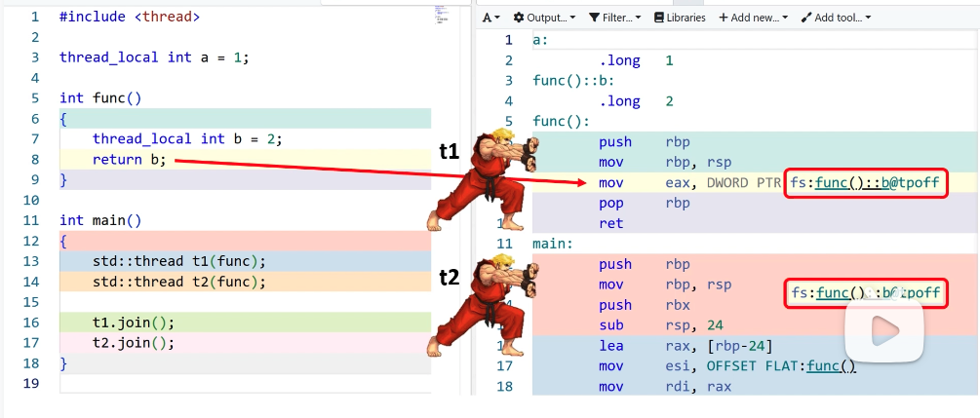Click line number 19 in source editor
This screenshot has width=980, height=418.
[x=30, y=384]
